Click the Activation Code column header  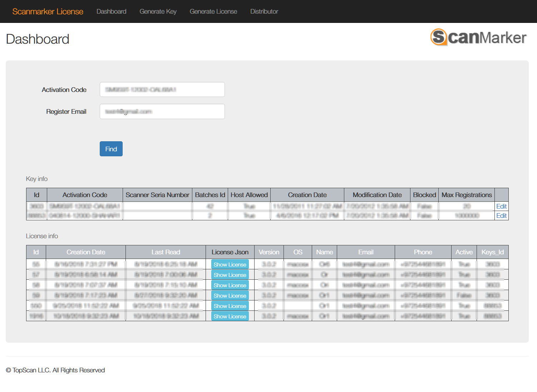pos(85,195)
